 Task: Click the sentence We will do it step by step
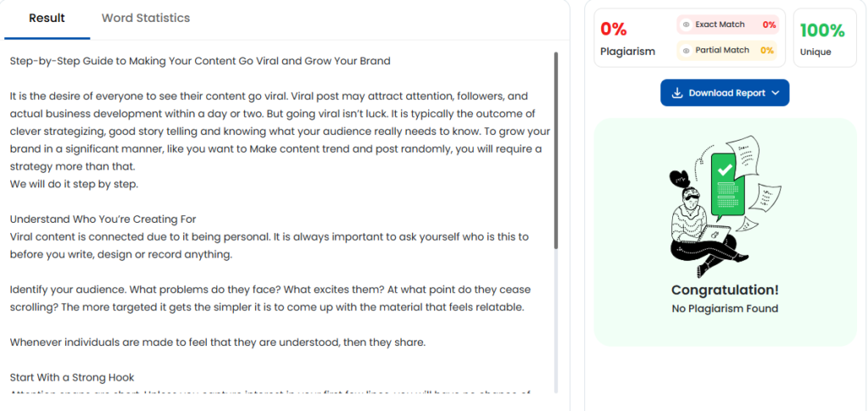click(x=74, y=184)
